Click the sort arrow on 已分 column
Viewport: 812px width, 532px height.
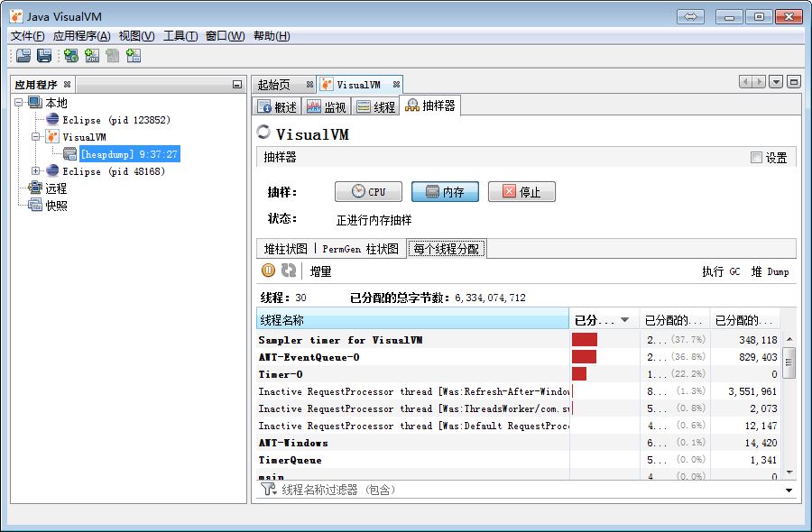point(624,320)
